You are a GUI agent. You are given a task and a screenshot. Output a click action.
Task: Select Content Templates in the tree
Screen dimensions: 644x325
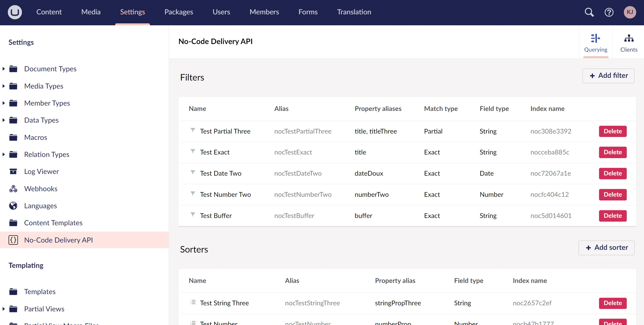(x=53, y=223)
